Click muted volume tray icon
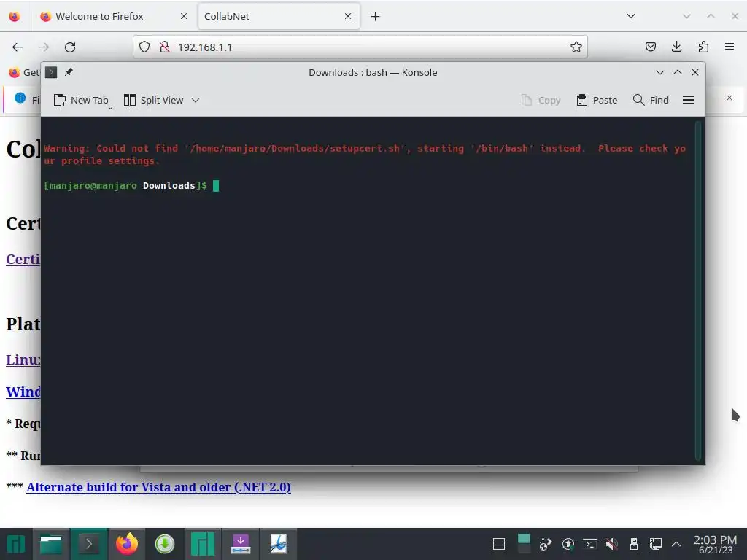The height and width of the screenshot is (560, 747). 612,544
